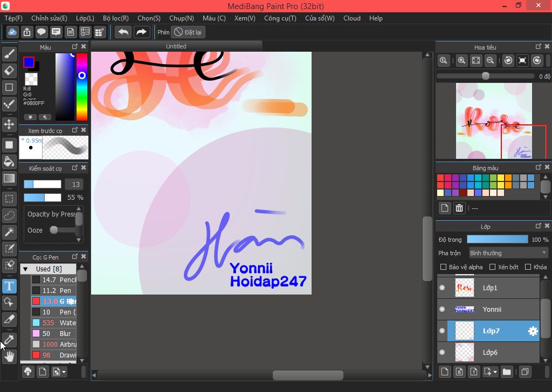The height and width of the screenshot is (392, 552).
Task: Select the Eraser tool
Action: (9, 71)
